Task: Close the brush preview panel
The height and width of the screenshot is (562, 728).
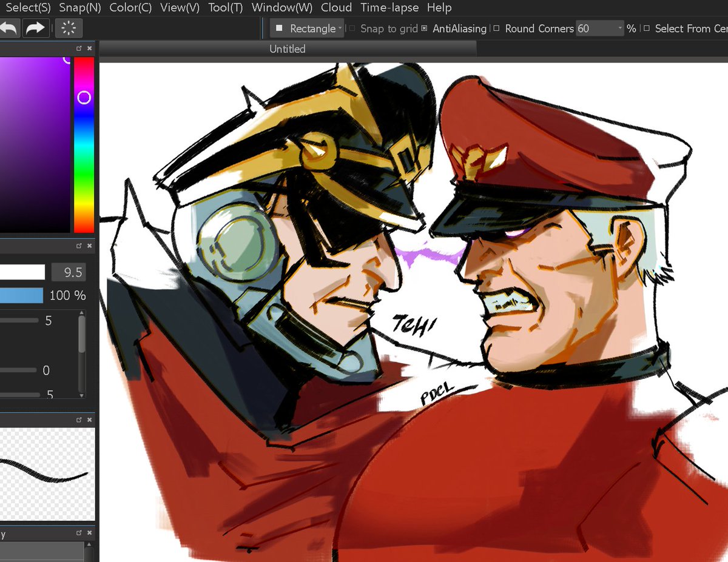Action: point(90,420)
